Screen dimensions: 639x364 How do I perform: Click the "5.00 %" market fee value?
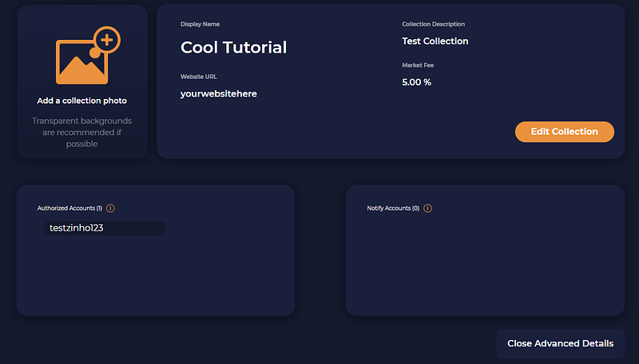(x=416, y=82)
